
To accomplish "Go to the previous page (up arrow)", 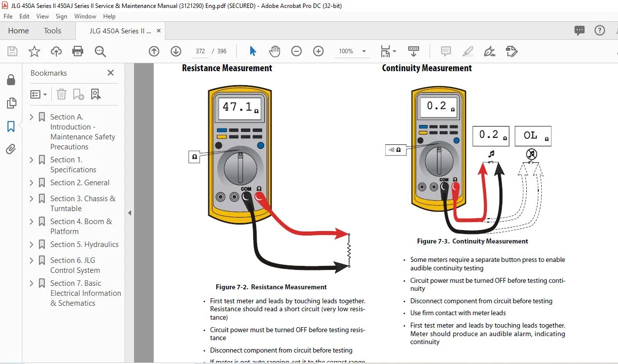I will point(154,51).
